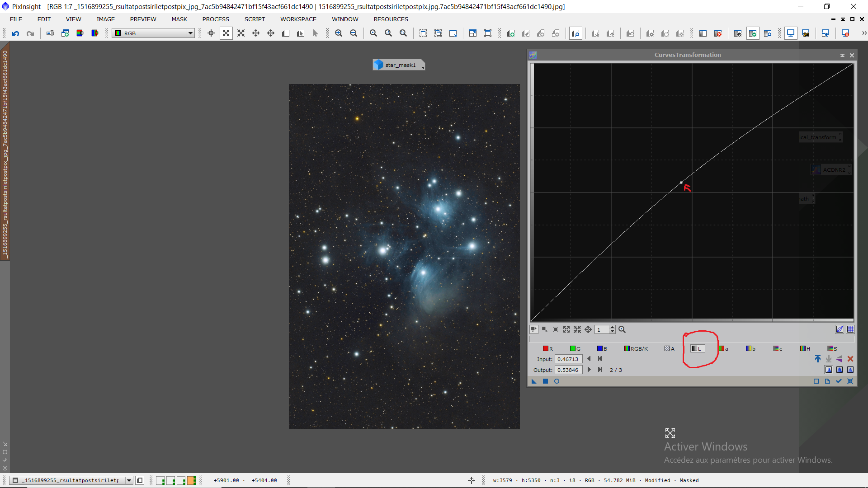Reset CurvesTransformation with bottom-right reset icon
Image resolution: width=868 pixels, height=488 pixels.
point(850,381)
